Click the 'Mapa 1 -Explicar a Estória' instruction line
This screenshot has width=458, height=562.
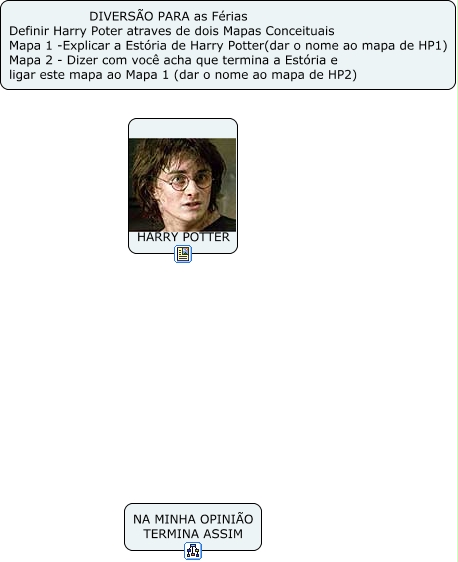[228, 46]
